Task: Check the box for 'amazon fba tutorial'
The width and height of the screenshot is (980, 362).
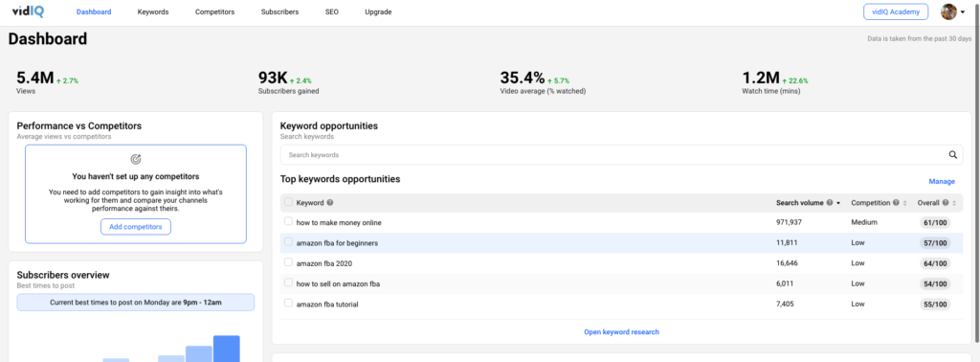Action: tap(288, 303)
